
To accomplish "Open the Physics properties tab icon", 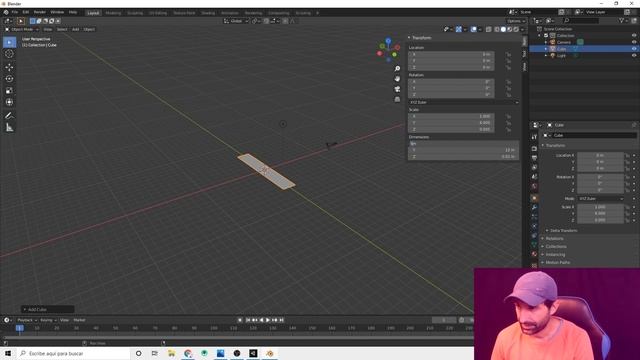I will [x=534, y=226].
